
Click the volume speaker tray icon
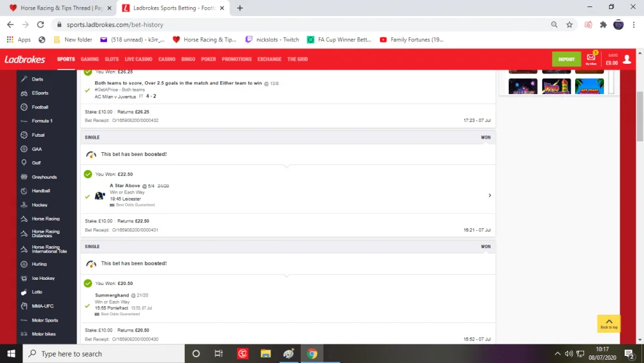[x=569, y=353]
